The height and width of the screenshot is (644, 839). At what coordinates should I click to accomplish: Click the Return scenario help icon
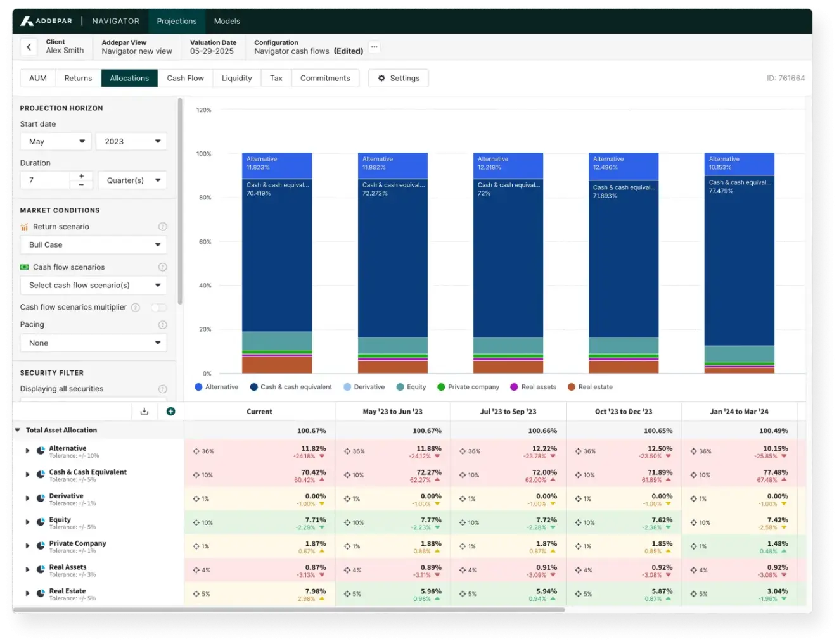click(x=162, y=227)
